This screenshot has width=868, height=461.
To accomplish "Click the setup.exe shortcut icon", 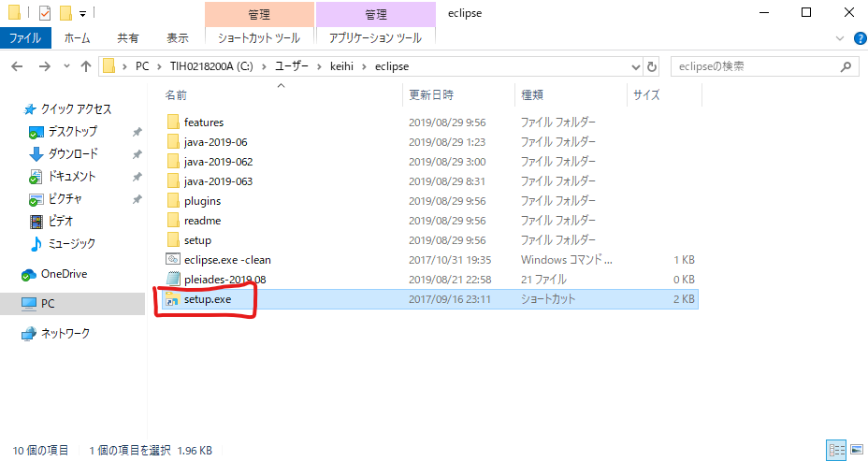I will pos(172,299).
